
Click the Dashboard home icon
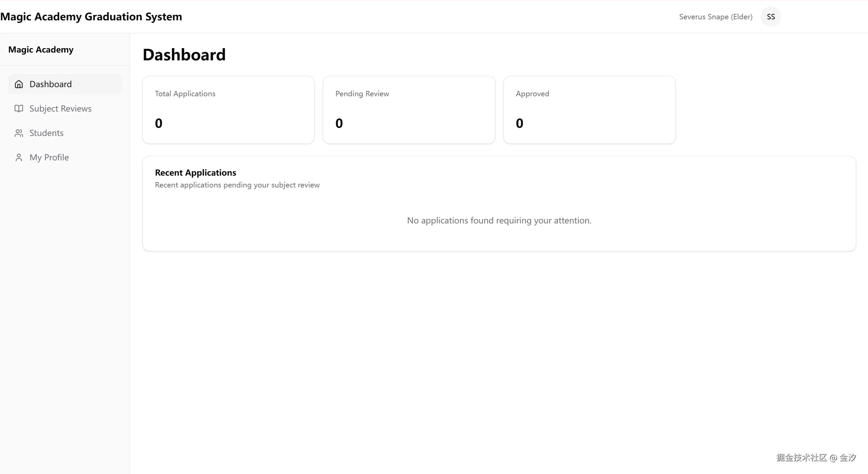click(19, 84)
